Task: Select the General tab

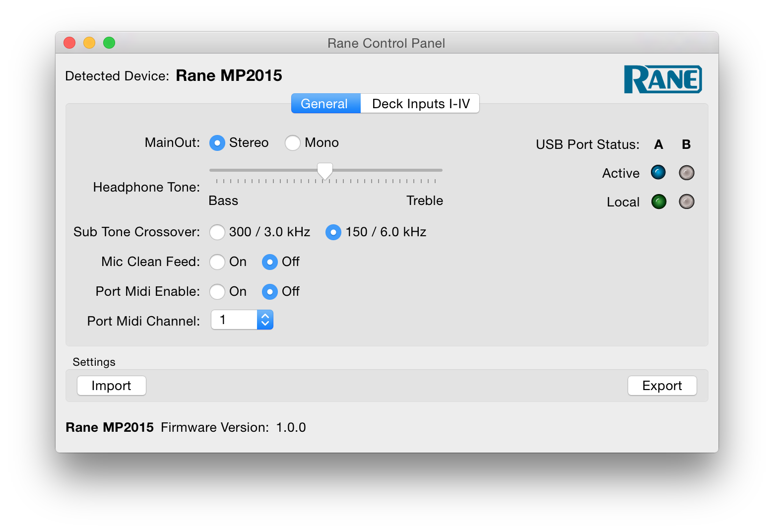Action: pyautogui.click(x=325, y=104)
